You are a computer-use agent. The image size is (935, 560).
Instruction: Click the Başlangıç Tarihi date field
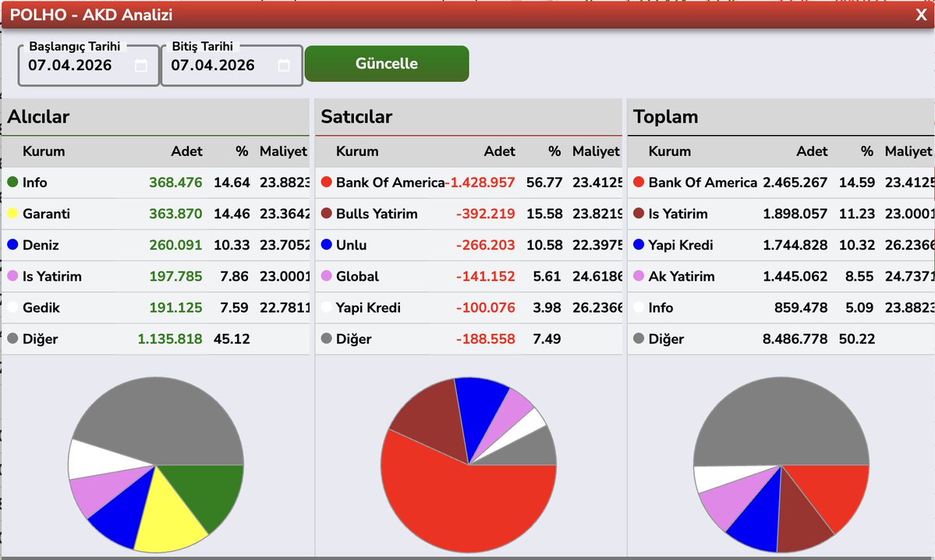88,66
